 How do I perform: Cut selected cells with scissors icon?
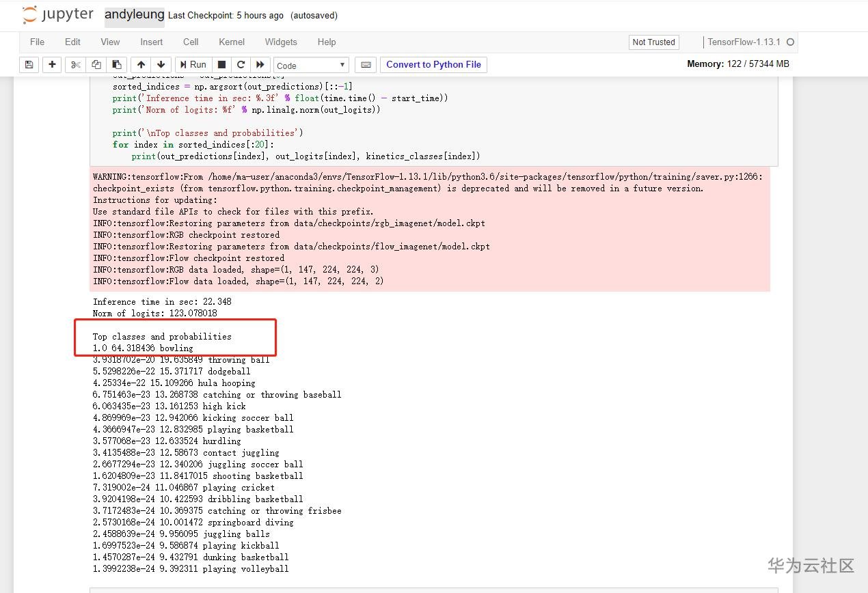click(x=76, y=65)
